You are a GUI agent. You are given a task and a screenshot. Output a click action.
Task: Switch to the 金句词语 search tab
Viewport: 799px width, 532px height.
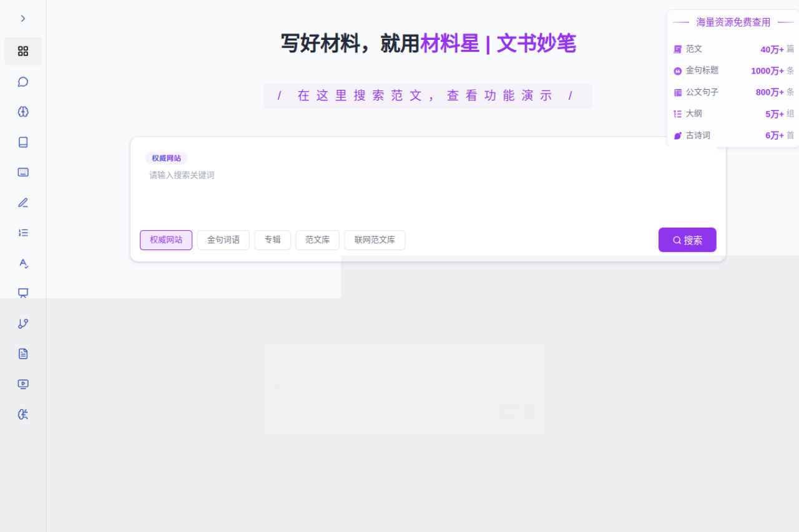point(223,240)
